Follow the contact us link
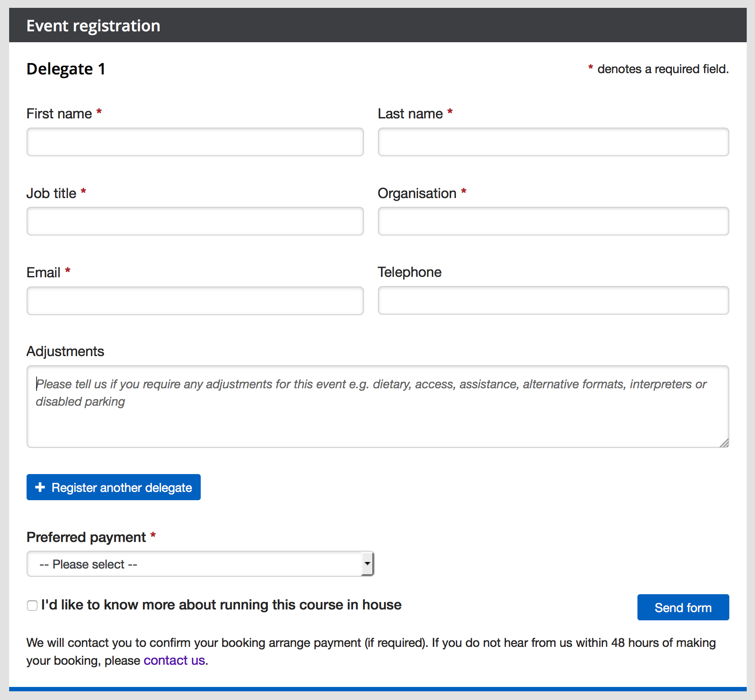This screenshot has width=755, height=700. (174, 660)
